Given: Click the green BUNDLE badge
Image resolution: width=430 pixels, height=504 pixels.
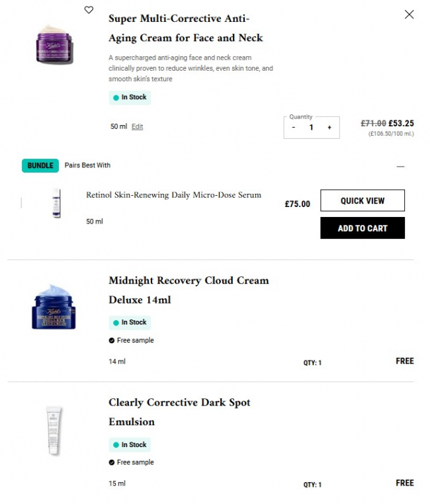Looking at the screenshot, I should coord(40,165).
